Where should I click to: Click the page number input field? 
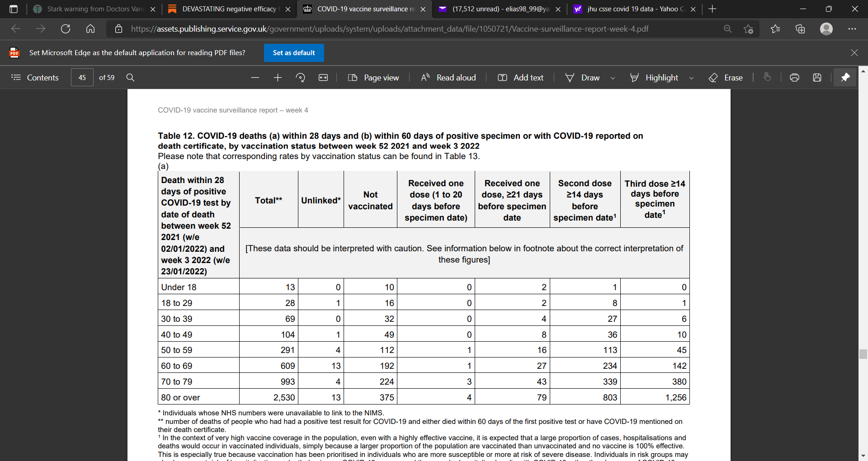82,78
